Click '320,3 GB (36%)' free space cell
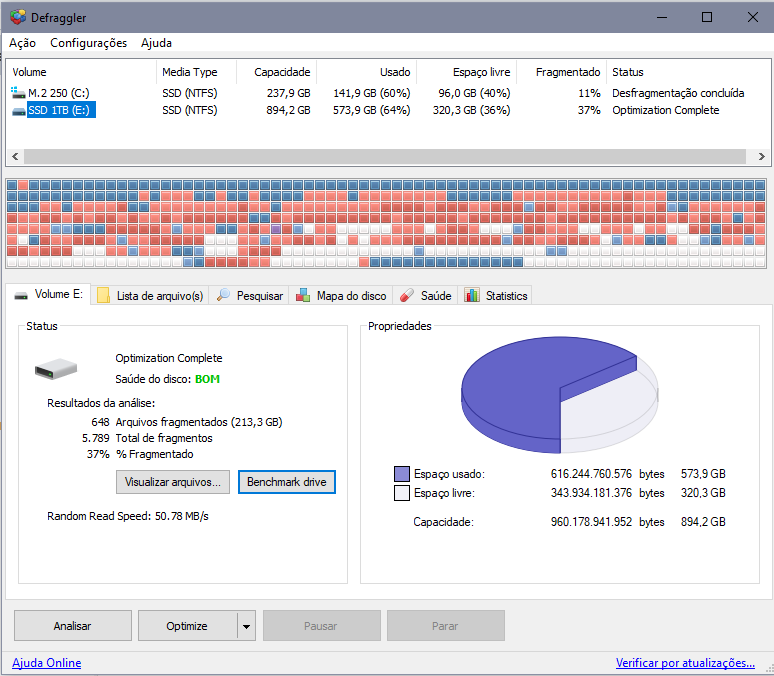Screen dimensions: 774x676 pyautogui.click(x=471, y=110)
